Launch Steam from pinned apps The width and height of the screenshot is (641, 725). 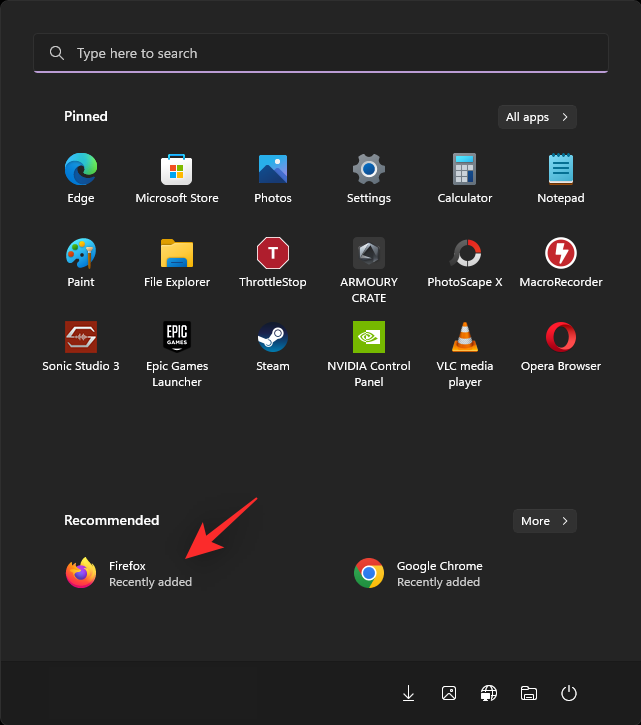[273, 346]
